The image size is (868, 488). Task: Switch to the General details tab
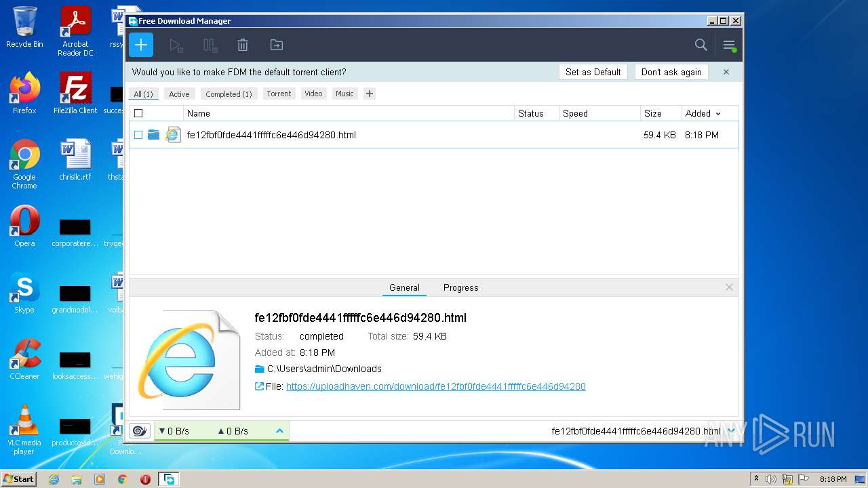(404, 287)
